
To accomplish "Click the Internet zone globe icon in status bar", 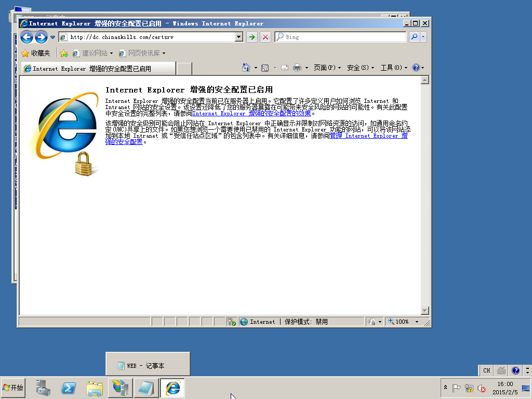I will pos(244,322).
